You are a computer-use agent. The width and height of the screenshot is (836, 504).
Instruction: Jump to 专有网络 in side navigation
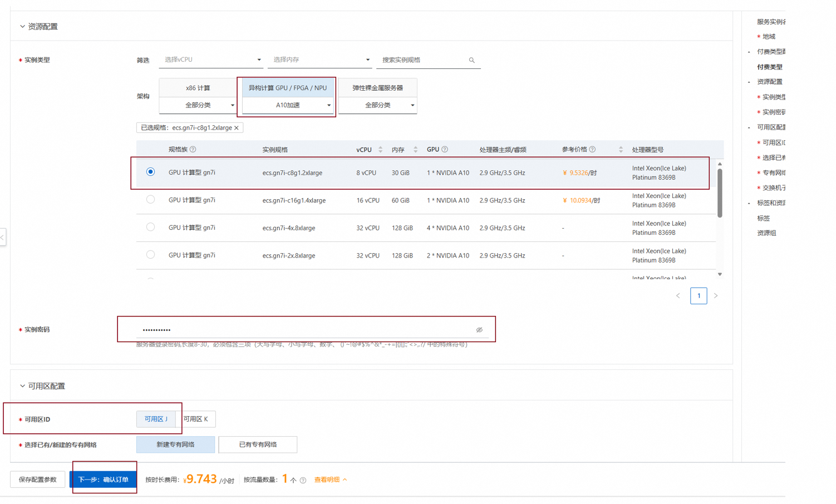click(774, 172)
